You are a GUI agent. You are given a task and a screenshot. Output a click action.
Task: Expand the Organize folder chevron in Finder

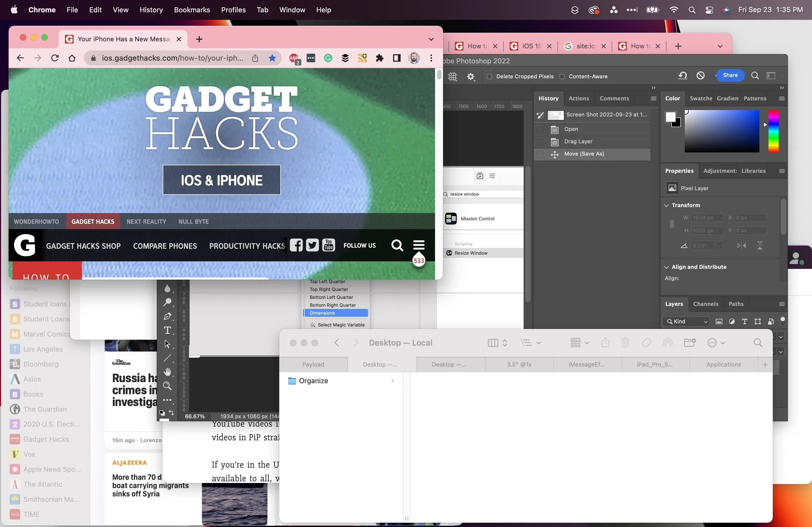pyautogui.click(x=393, y=381)
